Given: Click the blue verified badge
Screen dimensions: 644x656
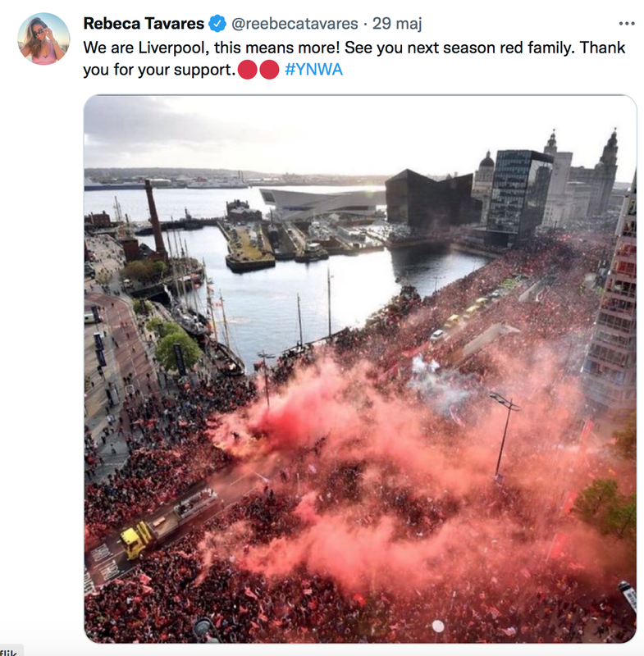Looking at the screenshot, I should (217, 24).
